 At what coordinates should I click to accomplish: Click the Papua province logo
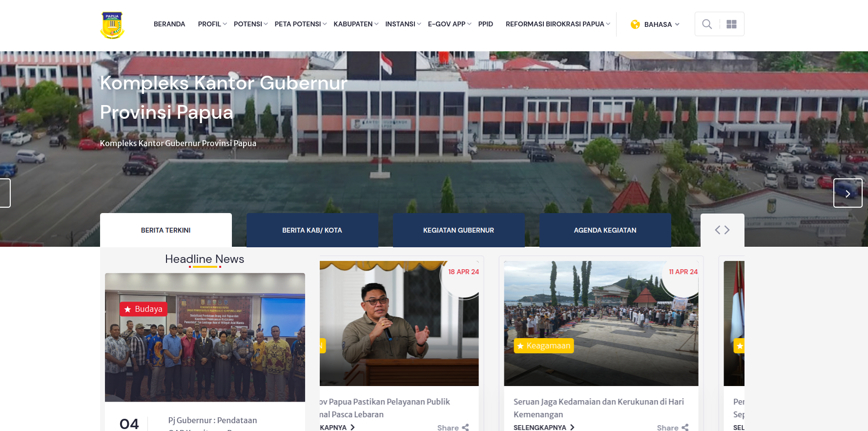tap(112, 25)
